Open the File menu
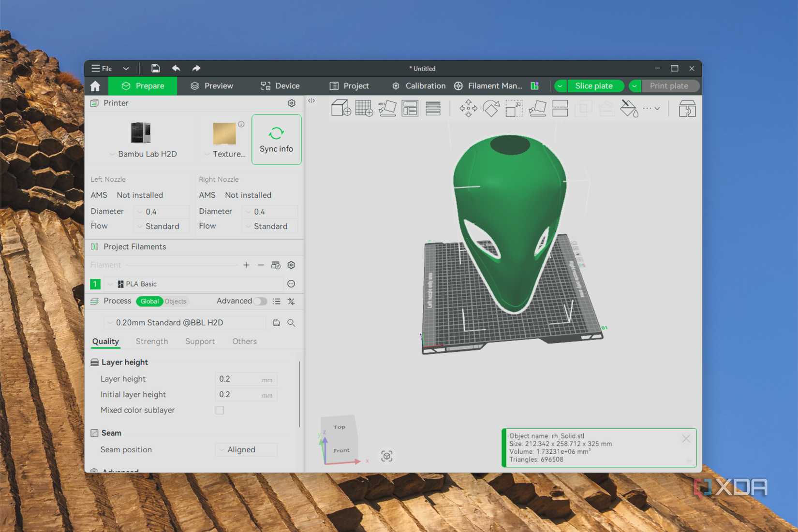 pos(102,68)
